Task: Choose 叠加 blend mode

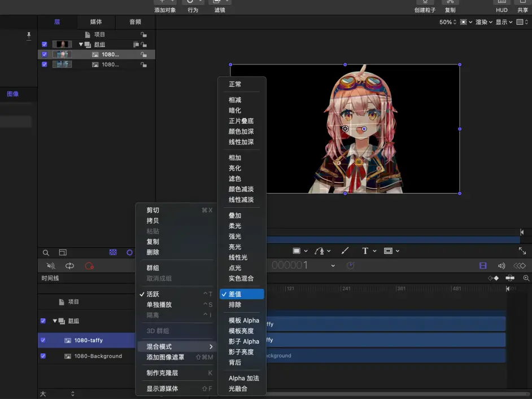Action: click(242, 216)
